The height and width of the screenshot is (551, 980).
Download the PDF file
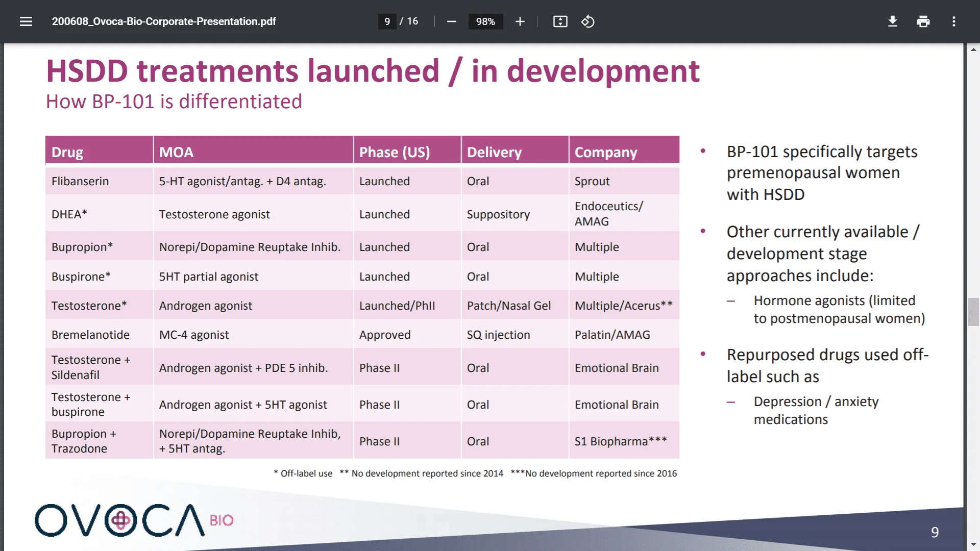892,21
